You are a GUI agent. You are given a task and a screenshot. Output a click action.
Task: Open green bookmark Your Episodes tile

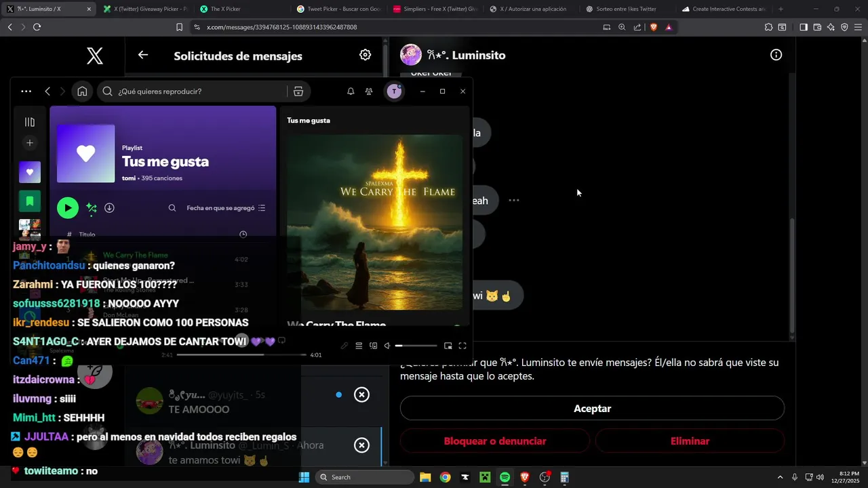tap(30, 201)
